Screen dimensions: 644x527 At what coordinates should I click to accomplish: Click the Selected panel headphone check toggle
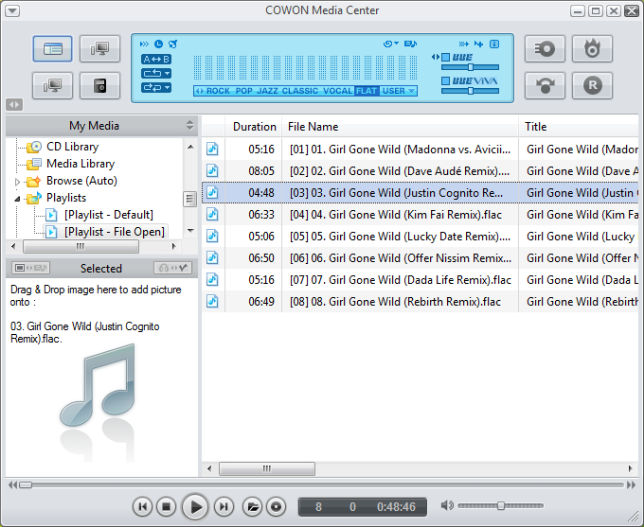tap(173, 268)
